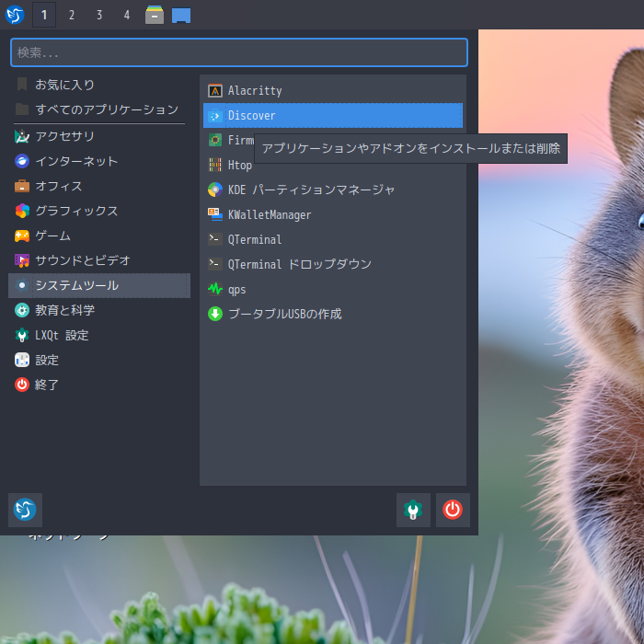The height and width of the screenshot is (644, 644).
Task: Click the red power button at the bottom right
Action: [x=452, y=510]
